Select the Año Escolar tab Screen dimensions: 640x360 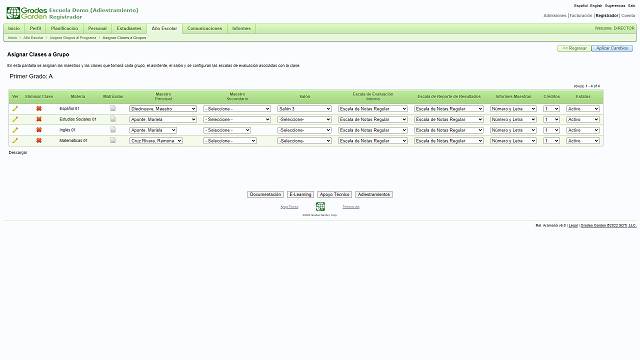[x=164, y=29]
